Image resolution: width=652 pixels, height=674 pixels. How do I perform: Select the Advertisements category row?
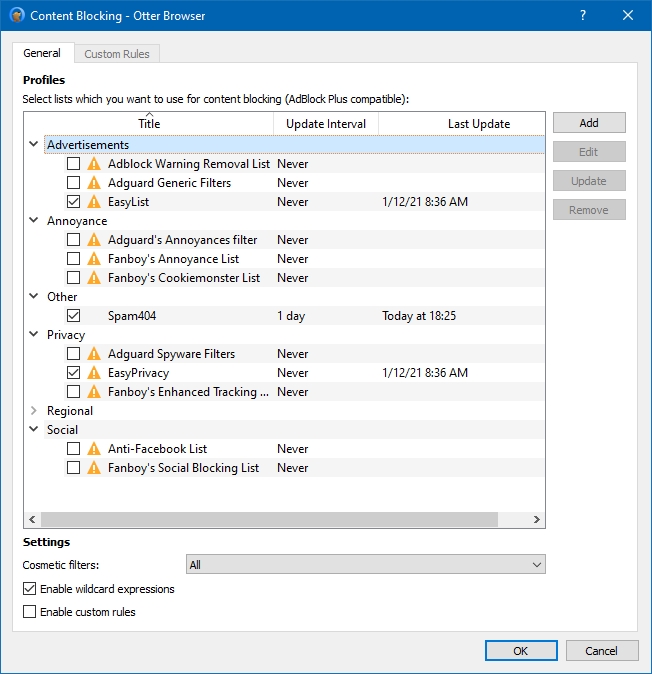pyautogui.click(x=294, y=145)
